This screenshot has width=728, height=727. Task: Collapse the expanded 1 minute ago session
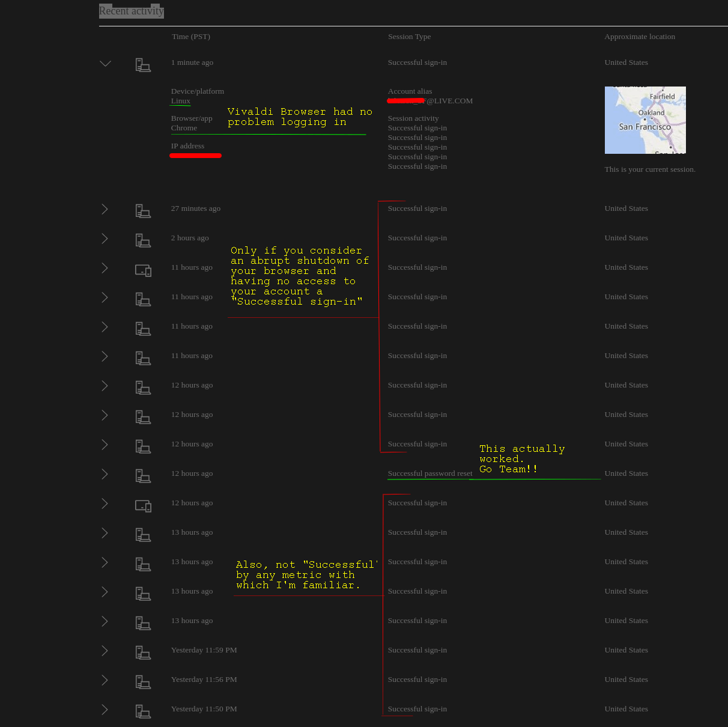tap(106, 63)
